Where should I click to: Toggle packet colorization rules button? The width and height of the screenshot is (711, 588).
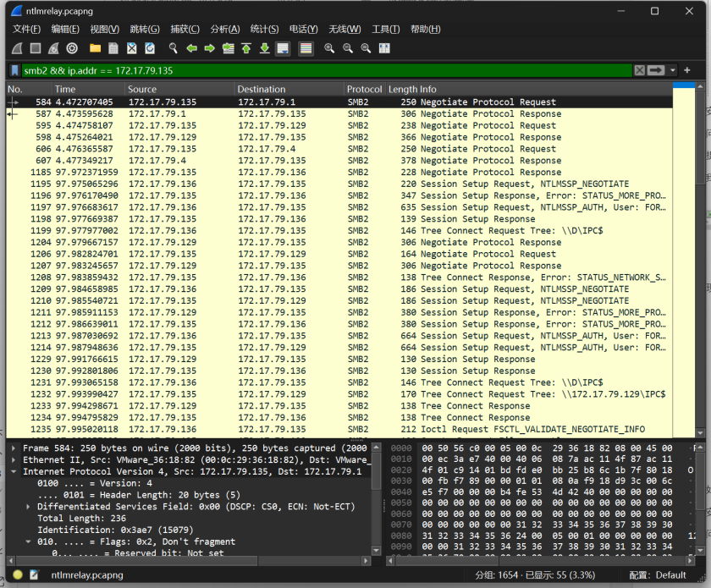pyautogui.click(x=306, y=49)
